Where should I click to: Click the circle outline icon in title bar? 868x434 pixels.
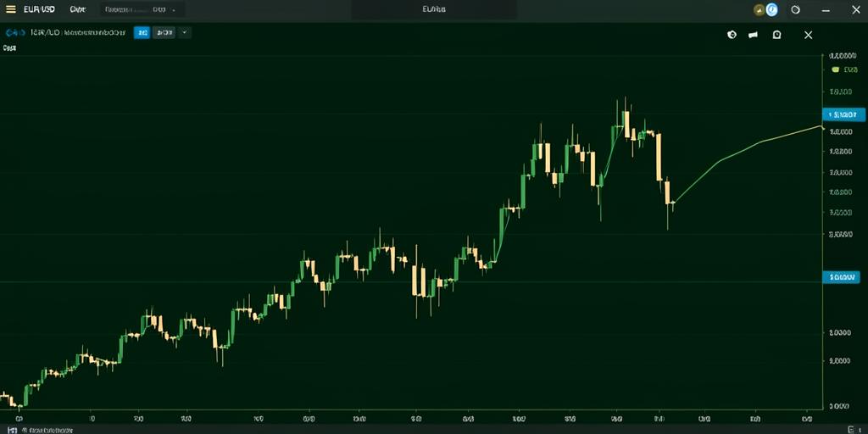pyautogui.click(x=795, y=9)
